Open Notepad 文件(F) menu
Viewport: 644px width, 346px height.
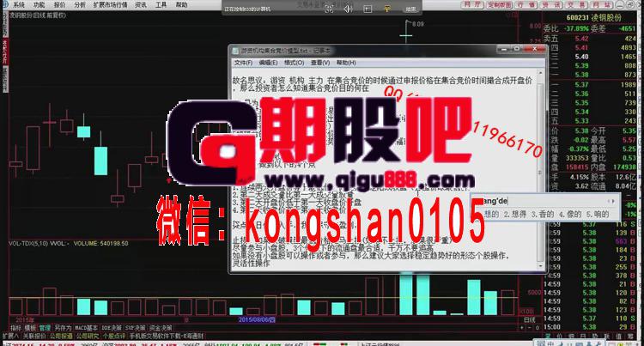click(243, 63)
